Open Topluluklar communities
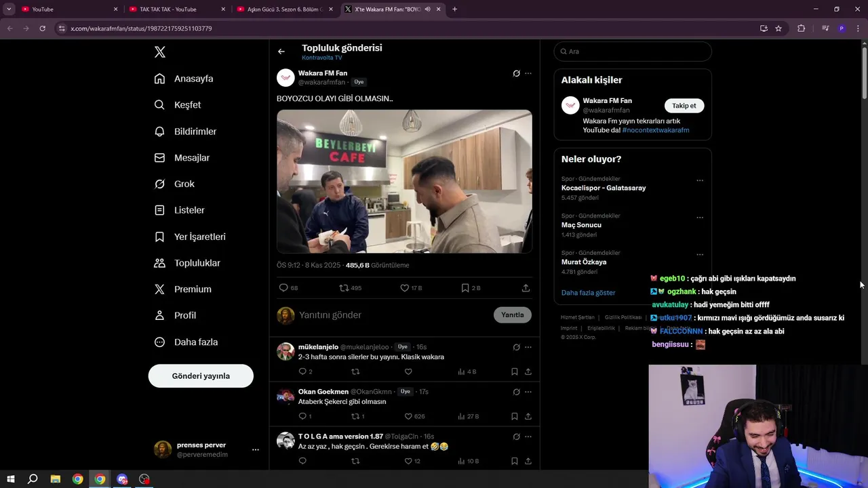The width and height of the screenshot is (868, 488). tap(187, 263)
